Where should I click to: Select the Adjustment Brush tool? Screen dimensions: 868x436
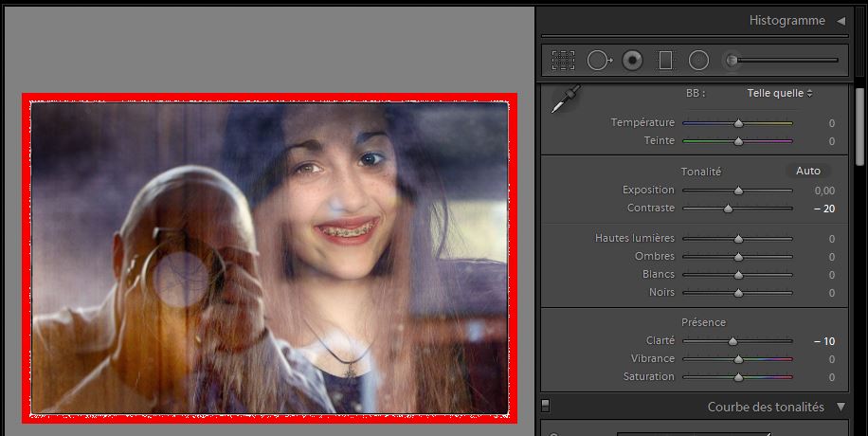pos(732,61)
